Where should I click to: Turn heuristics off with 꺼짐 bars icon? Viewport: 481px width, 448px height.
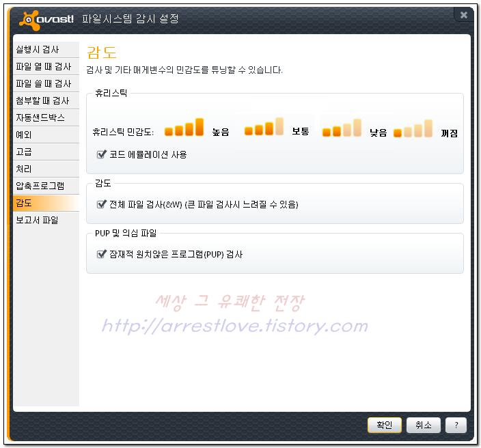413,128
